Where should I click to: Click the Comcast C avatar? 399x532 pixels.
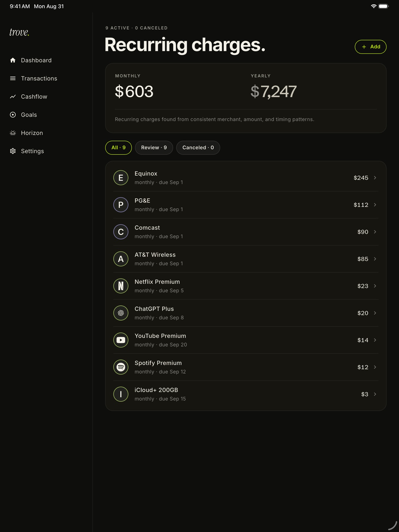pyautogui.click(x=121, y=232)
